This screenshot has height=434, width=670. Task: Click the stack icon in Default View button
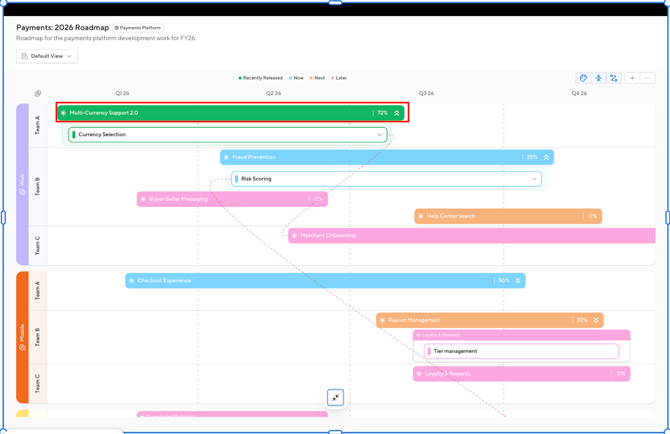point(24,56)
